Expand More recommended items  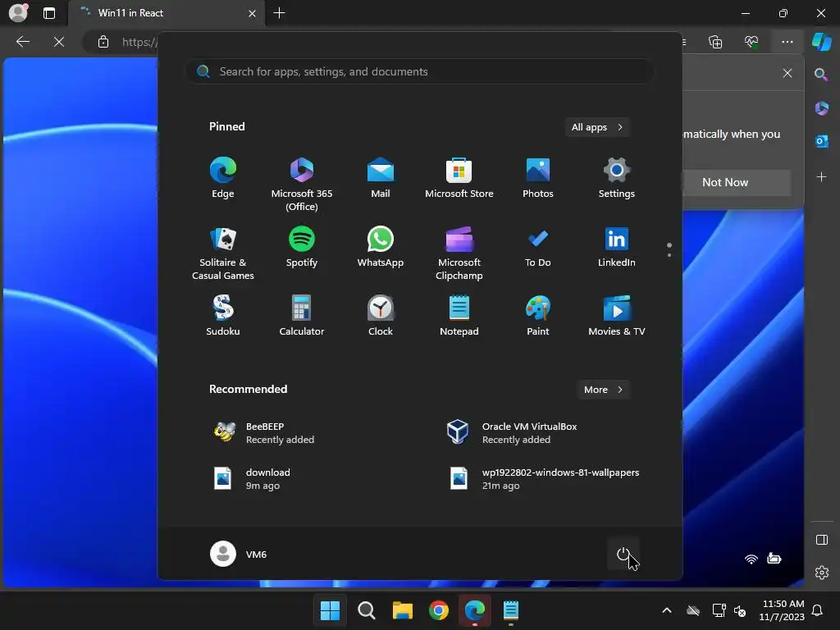click(603, 390)
